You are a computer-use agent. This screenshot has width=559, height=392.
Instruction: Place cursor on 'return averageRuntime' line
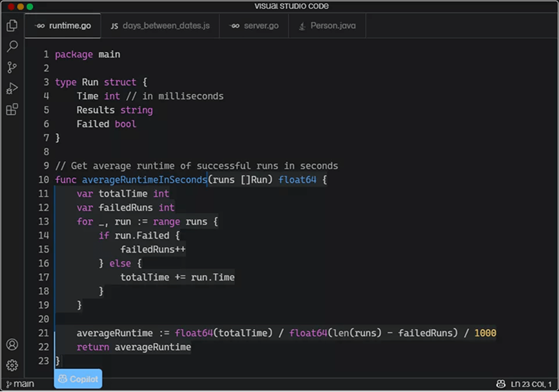(133, 347)
